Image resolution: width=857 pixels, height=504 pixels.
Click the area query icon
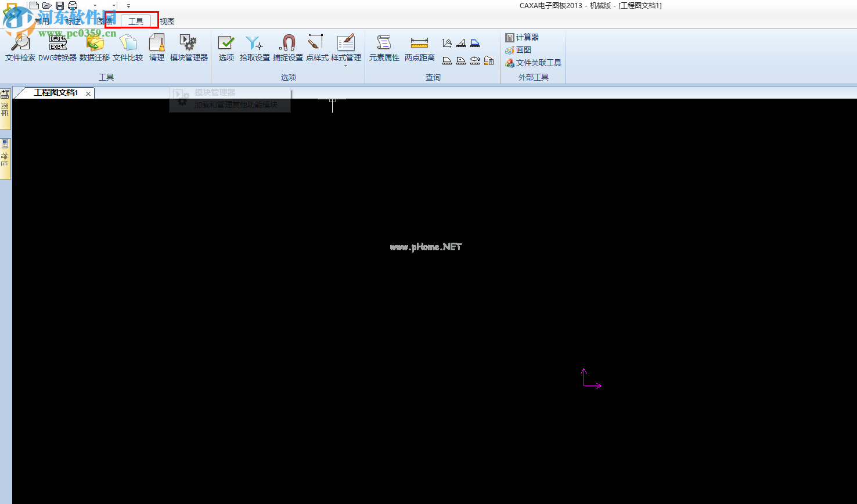[x=447, y=60]
